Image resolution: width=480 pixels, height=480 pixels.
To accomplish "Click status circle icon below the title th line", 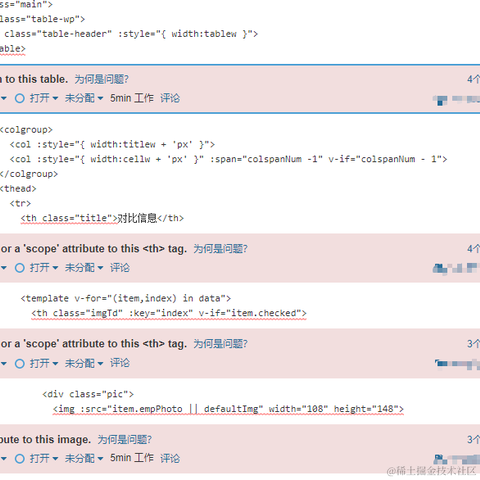I will [20, 268].
